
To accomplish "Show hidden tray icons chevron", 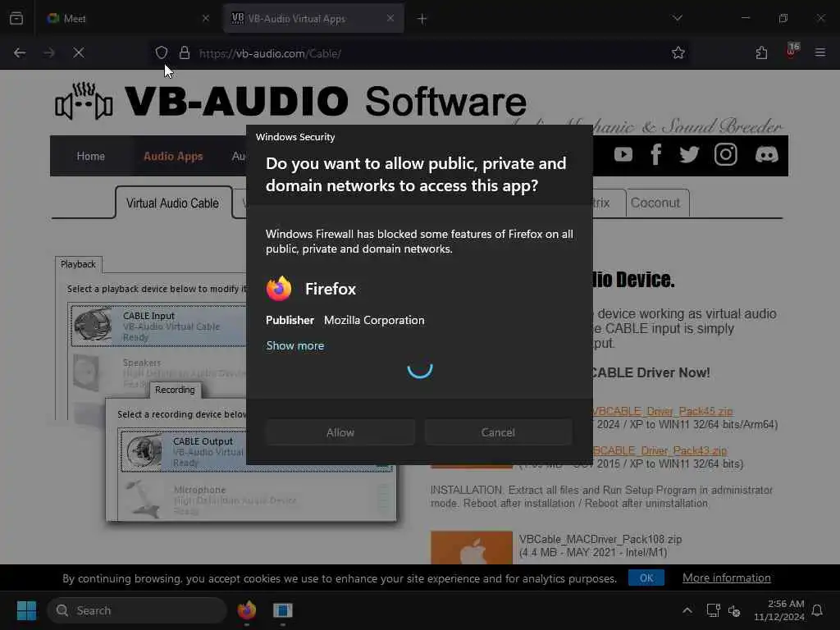I will coord(687,610).
